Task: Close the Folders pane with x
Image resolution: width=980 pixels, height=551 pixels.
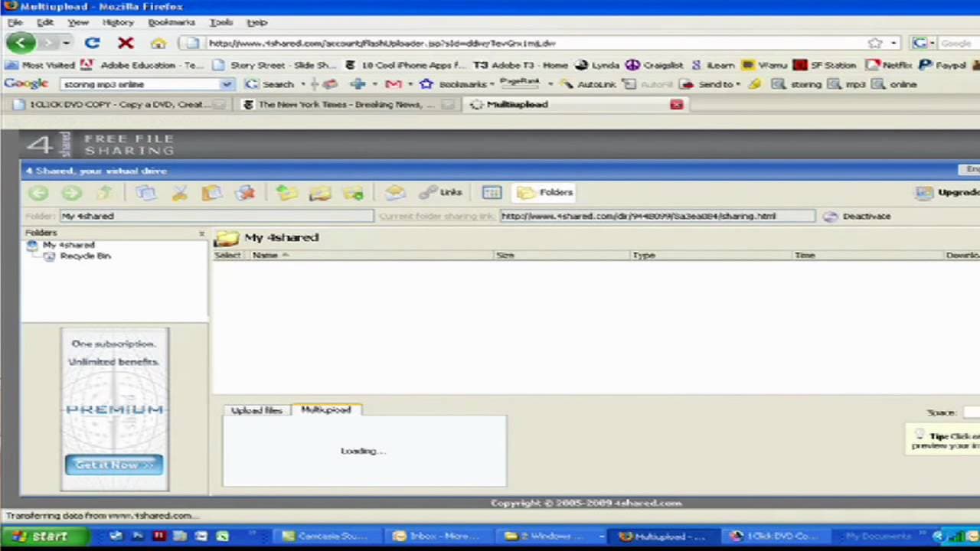Action: [201, 233]
